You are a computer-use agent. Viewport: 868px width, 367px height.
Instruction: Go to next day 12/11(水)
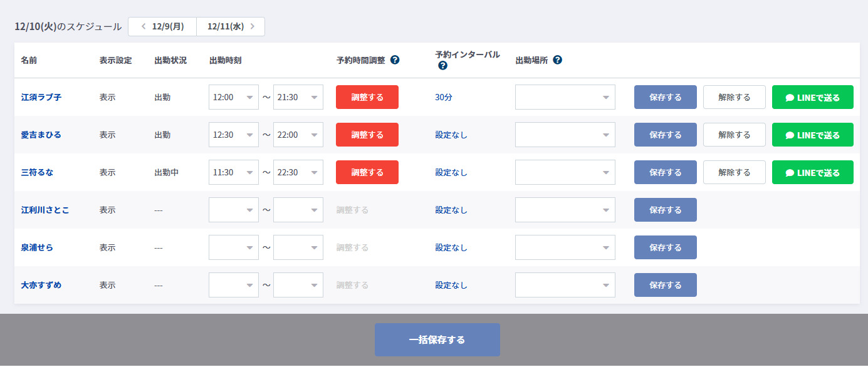[231, 26]
